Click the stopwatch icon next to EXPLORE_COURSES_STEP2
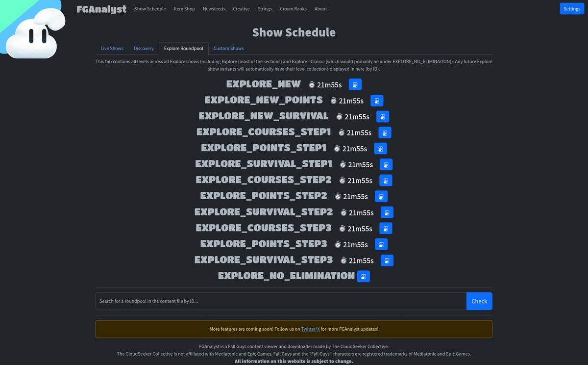Viewport: 588px width, 365px height. [342, 180]
